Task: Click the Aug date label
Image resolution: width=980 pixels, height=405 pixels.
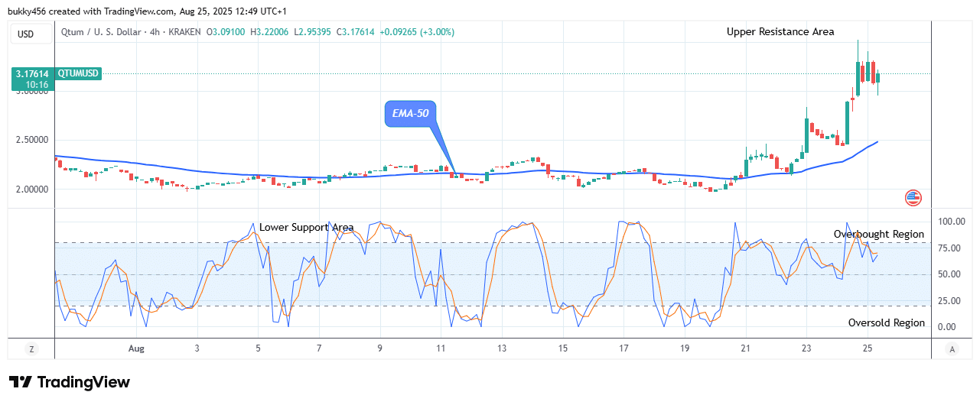Action: point(136,349)
